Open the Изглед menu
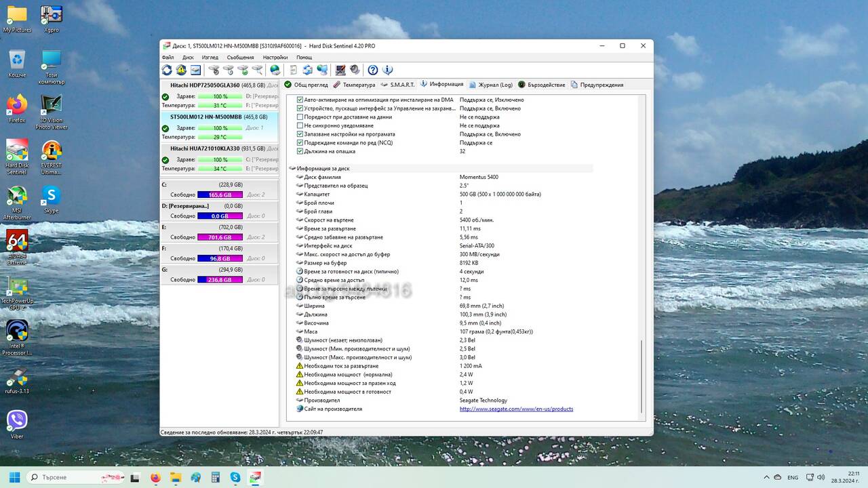868x488 pixels. click(x=210, y=58)
